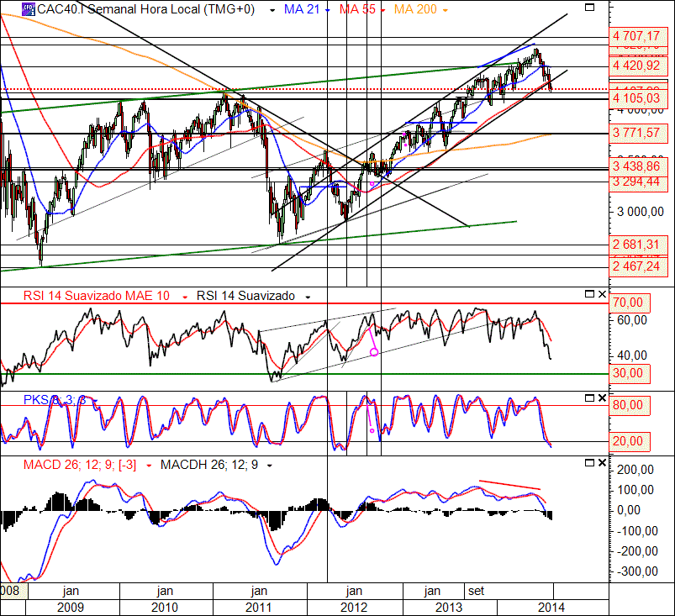Select the CAC40.I Semanal Hora Local title
Viewport: 675px width, 616px height.
pos(146,9)
